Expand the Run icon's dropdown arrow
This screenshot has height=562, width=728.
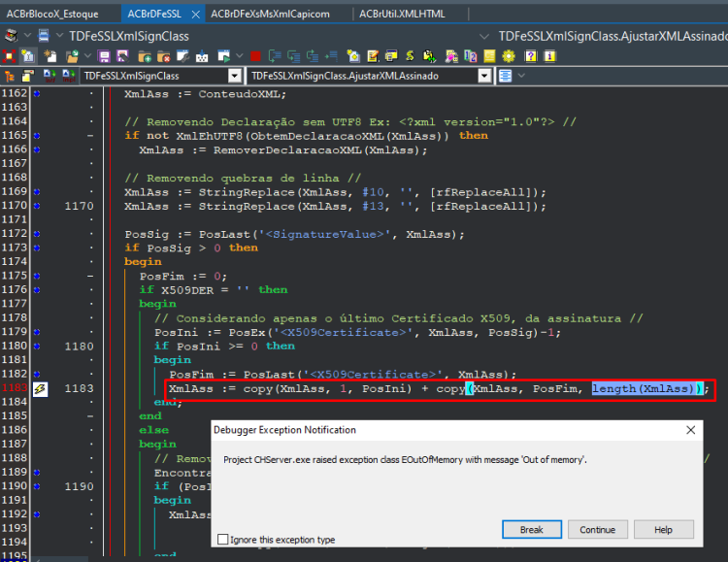[239, 56]
